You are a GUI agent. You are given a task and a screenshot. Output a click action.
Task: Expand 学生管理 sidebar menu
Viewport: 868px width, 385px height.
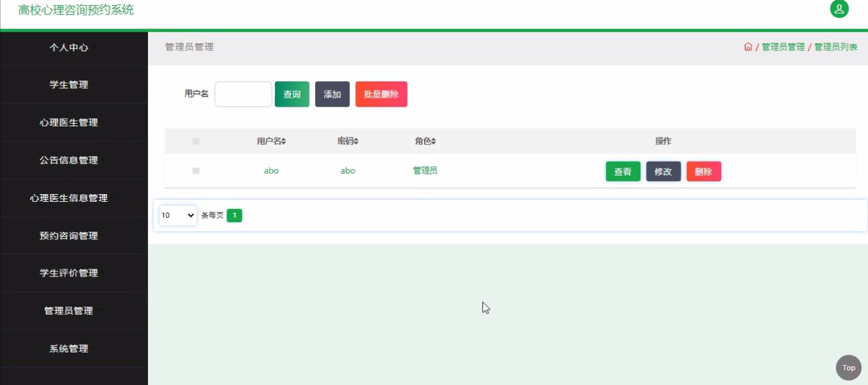[73, 84]
